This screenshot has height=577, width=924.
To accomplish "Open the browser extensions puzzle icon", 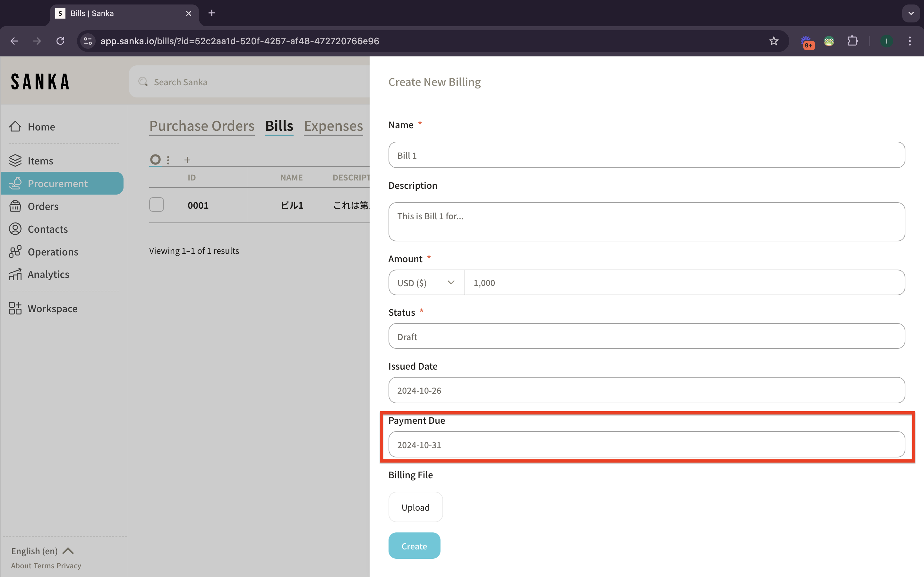I will [852, 41].
